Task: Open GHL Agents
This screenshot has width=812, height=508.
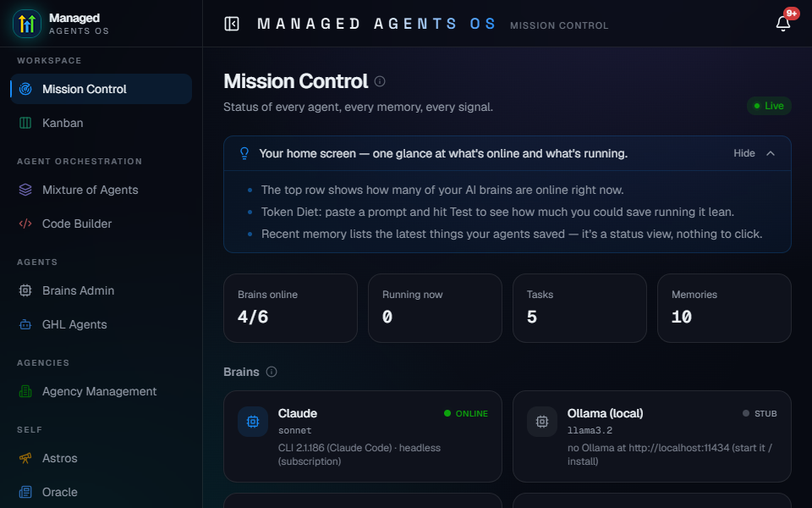Action: (101, 324)
